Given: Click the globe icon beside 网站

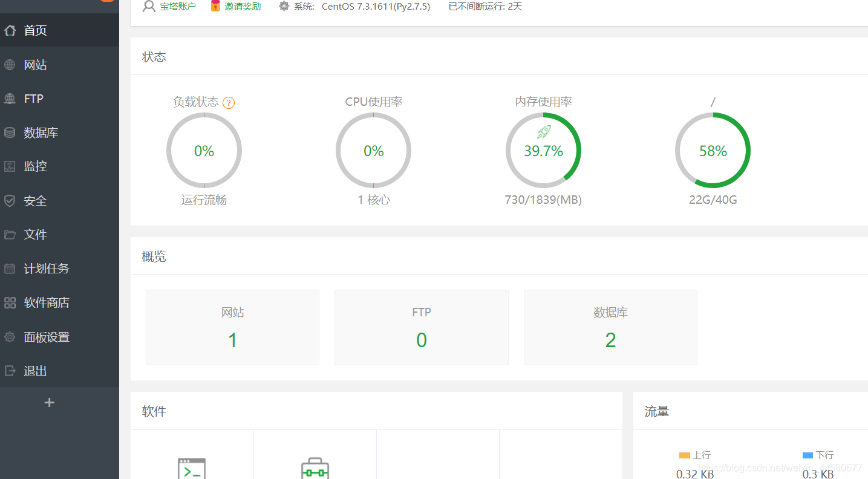Looking at the screenshot, I should (x=10, y=65).
